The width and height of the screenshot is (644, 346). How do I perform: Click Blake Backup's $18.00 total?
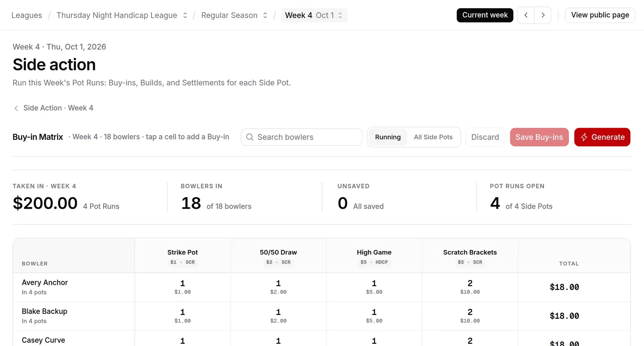click(x=564, y=316)
